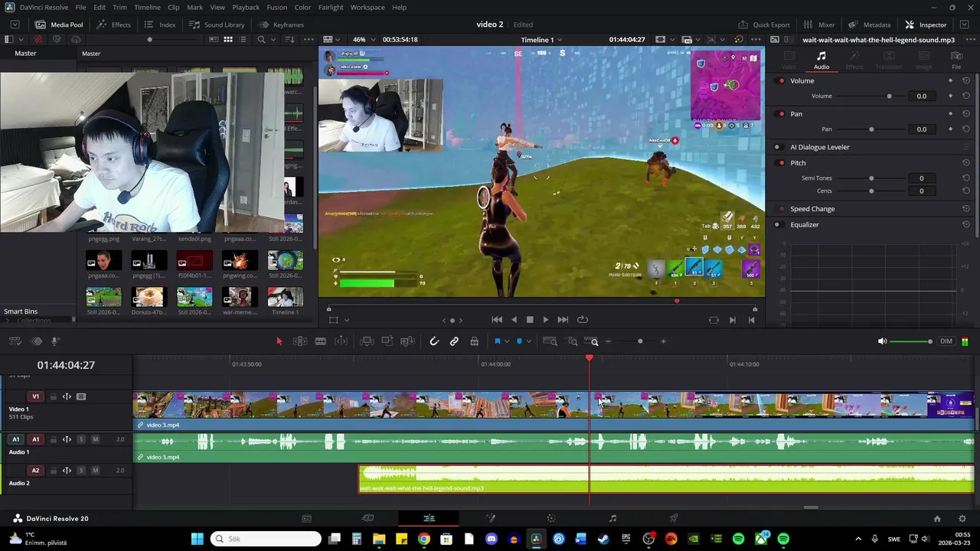Image resolution: width=980 pixels, height=551 pixels.
Task: Click Insert Clip edit icon
Action: coord(367,341)
